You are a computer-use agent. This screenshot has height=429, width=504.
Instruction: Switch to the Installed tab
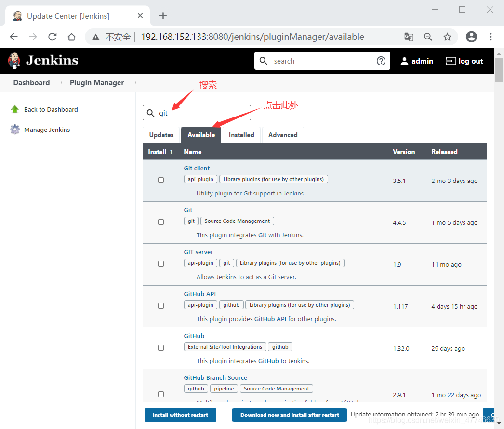click(x=241, y=135)
